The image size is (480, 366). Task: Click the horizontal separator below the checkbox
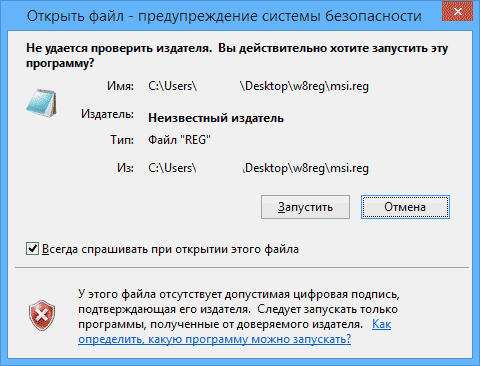[242, 267]
